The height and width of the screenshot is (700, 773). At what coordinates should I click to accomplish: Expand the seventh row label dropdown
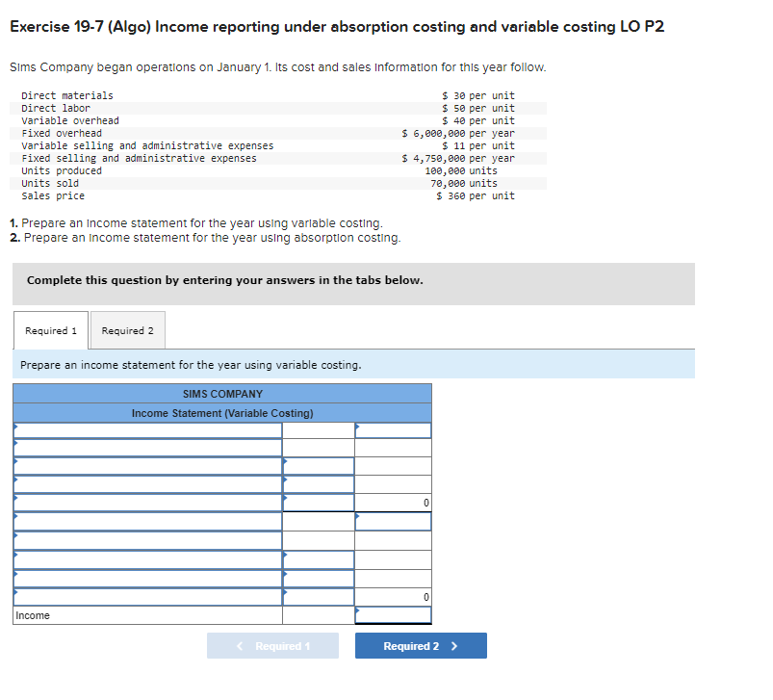[144, 537]
